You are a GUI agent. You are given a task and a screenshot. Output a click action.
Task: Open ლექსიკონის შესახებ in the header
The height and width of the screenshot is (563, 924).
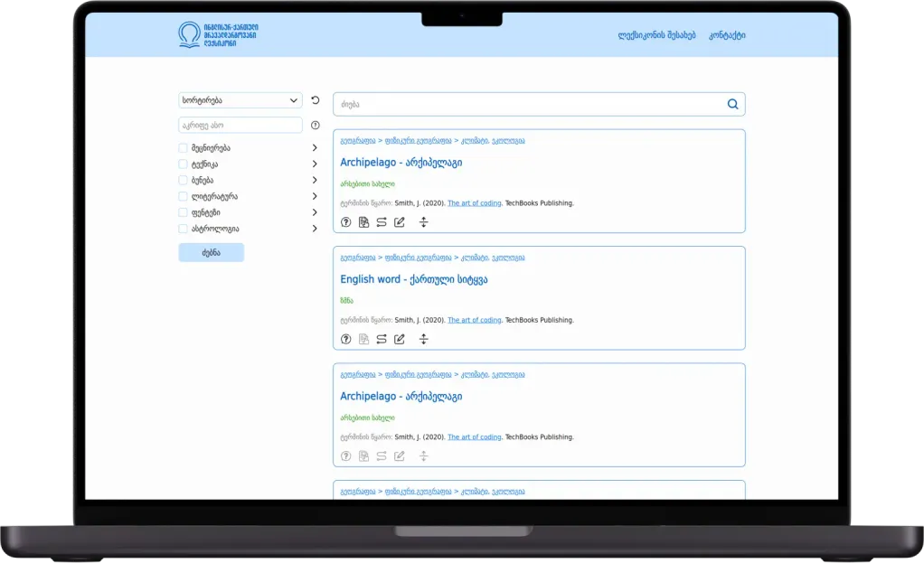click(656, 35)
